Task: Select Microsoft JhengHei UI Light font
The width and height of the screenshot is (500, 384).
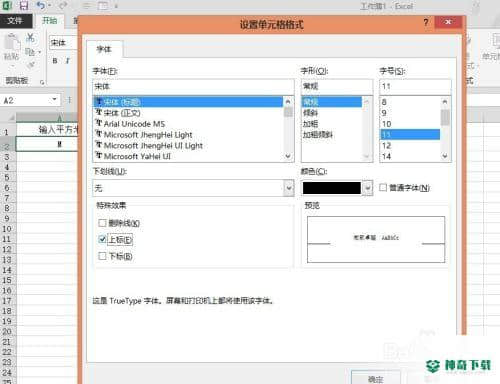Action: click(188, 145)
